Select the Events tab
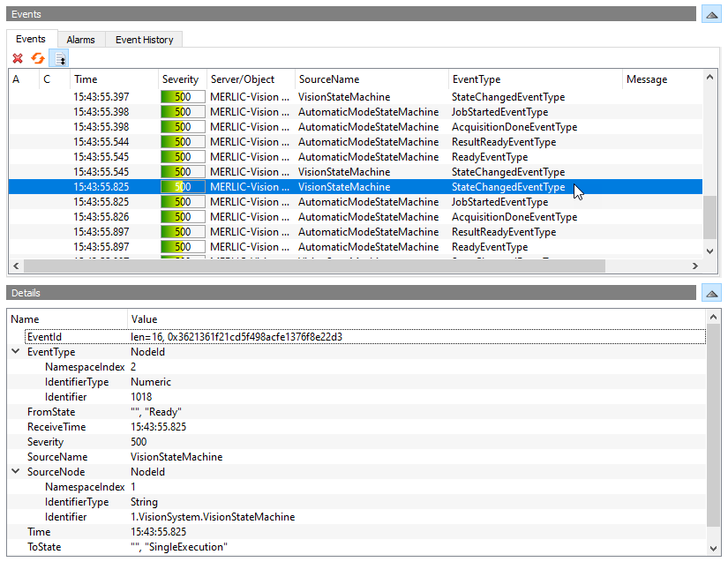Image resolution: width=728 pixels, height=562 pixels. point(31,40)
